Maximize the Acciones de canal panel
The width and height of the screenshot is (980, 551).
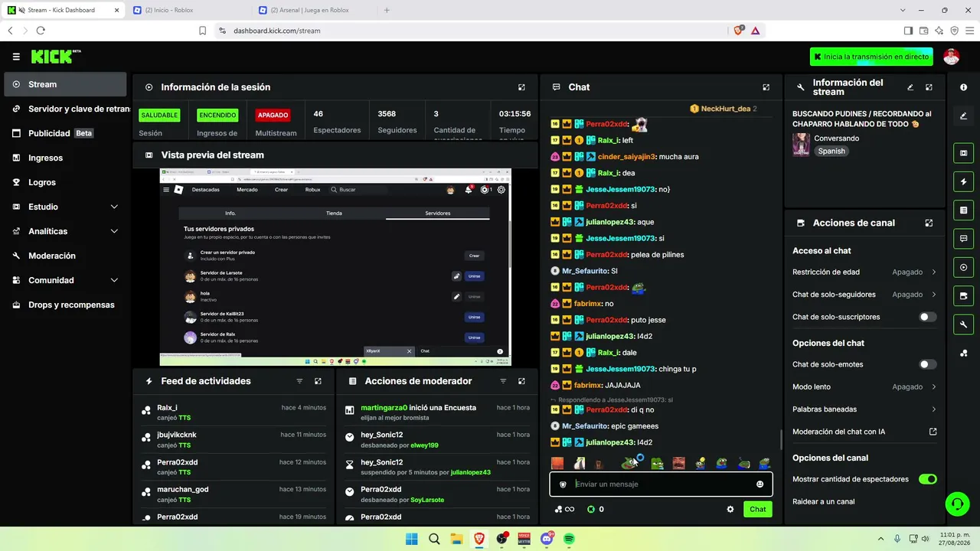click(x=929, y=223)
